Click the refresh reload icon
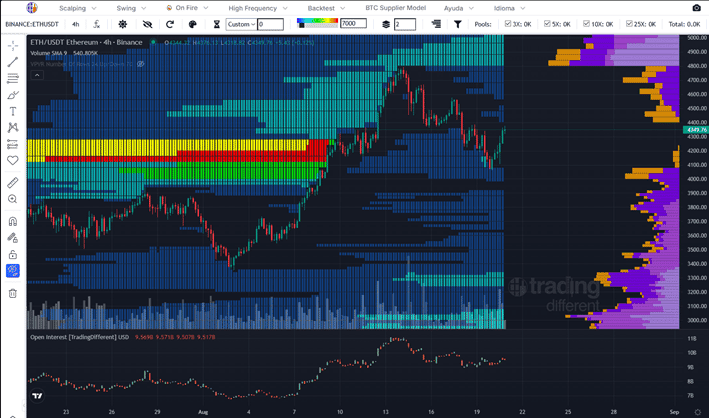 [170, 24]
